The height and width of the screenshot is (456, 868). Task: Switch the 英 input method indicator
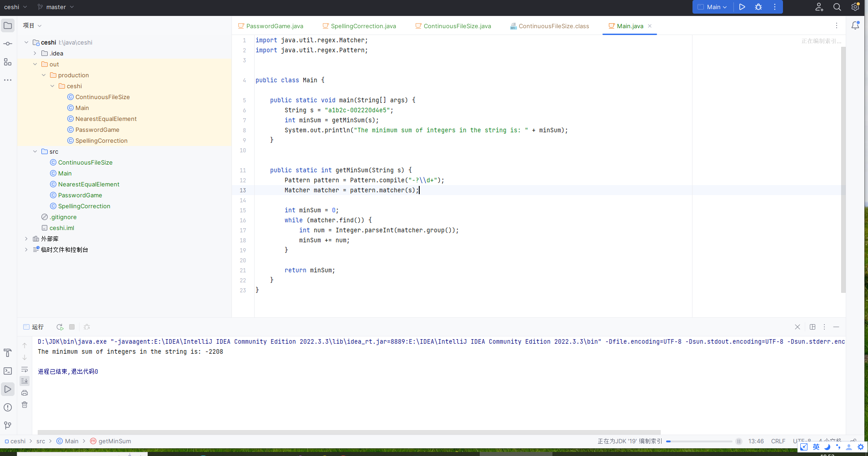pos(816,447)
